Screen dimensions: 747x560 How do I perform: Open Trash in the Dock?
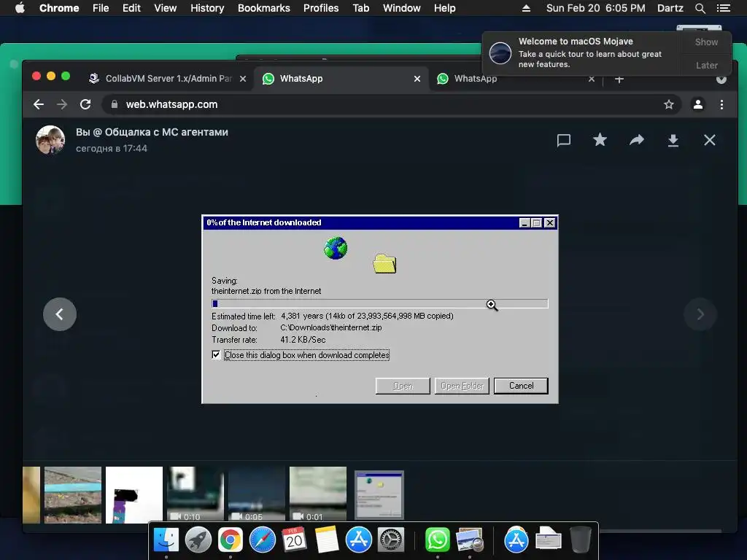pyautogui.click(x=580, y=540)
